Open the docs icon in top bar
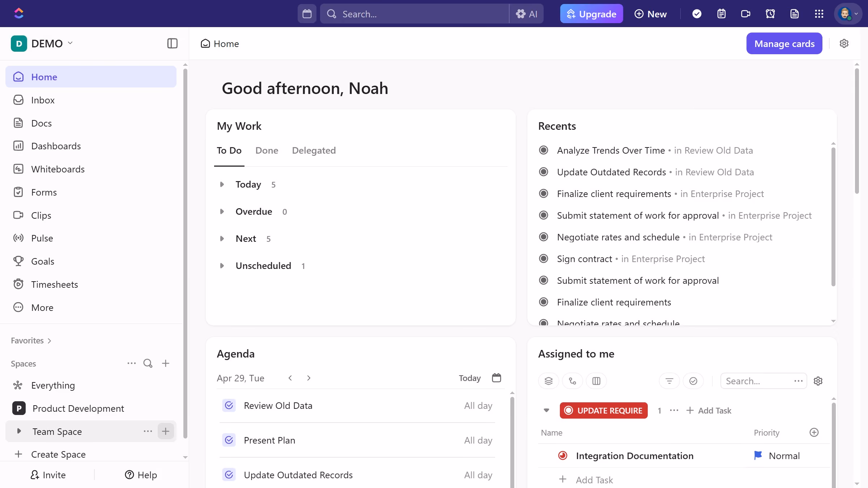This screenshot has width=868, height=488. click(x=795, y=14)
